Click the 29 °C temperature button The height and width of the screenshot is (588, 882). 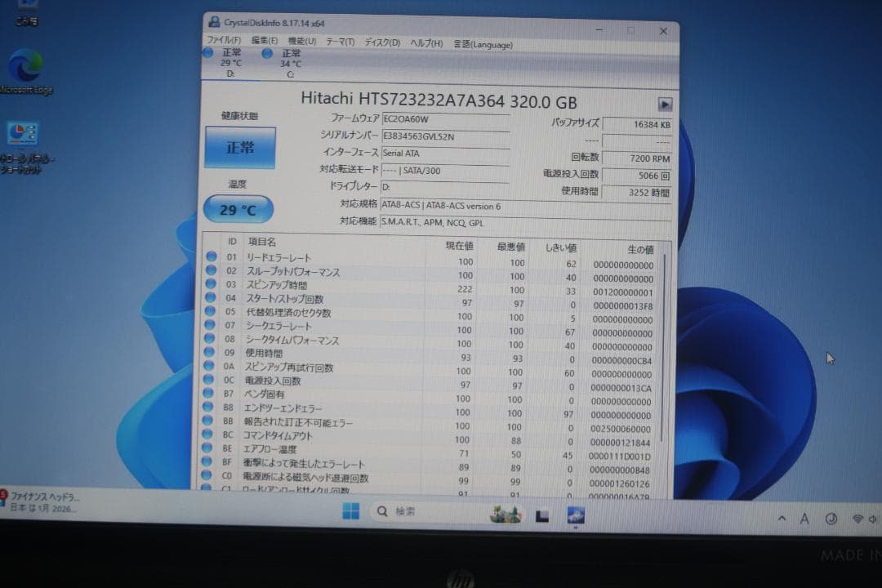[x=238, y=210]
